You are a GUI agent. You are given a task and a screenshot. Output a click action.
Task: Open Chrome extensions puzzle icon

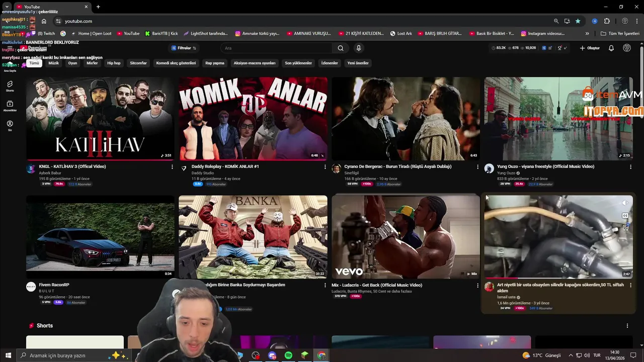[607, 21]
